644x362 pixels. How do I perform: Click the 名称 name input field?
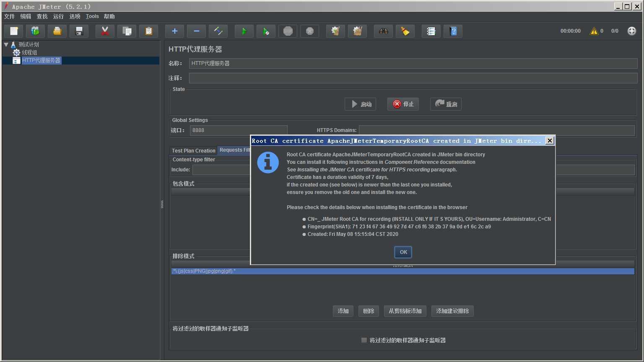click(413, 63)
